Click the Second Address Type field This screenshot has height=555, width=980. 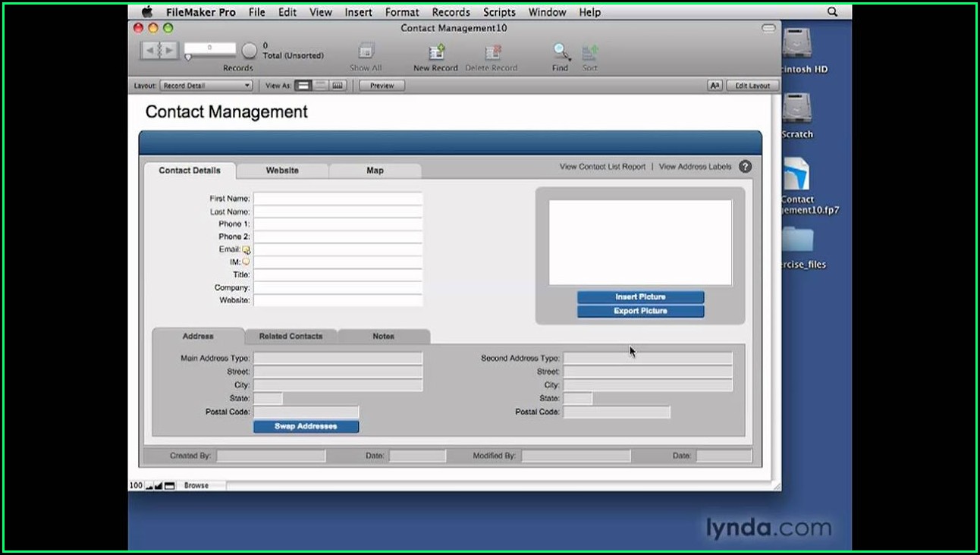(x=648, y=358)
